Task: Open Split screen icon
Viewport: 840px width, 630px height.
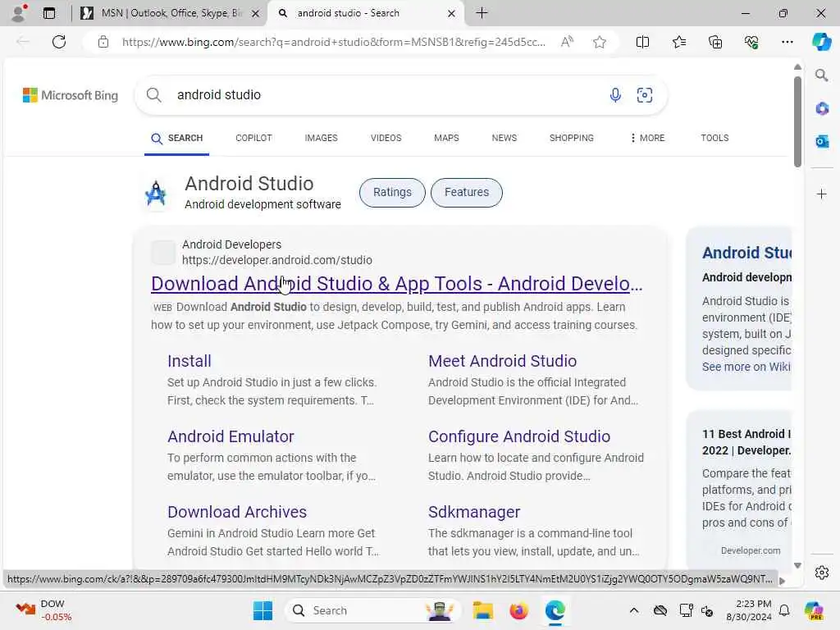Action: pos(642,42)
